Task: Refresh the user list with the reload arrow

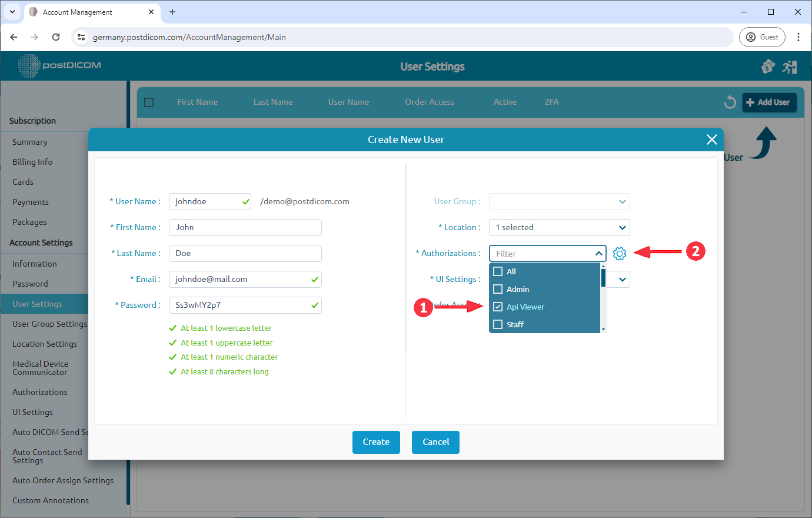Action: 730,101
